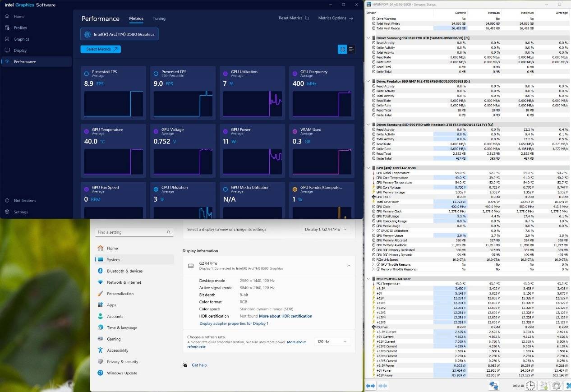571x392 pixels.
Task: Switch to the Tuning tab
Action: coord(159,18)
